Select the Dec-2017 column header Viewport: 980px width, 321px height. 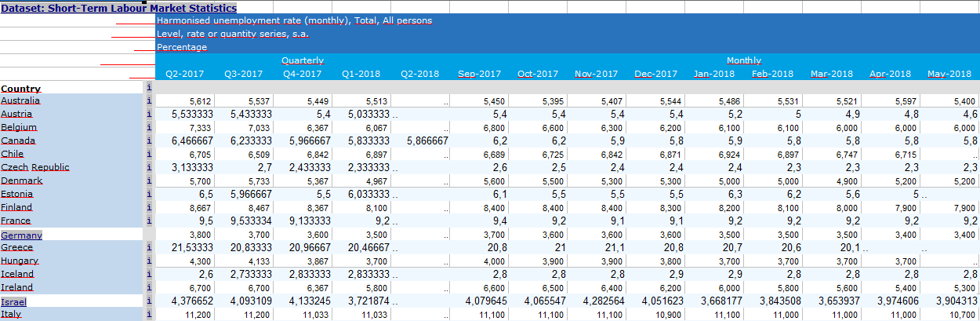tap(655, 74)
